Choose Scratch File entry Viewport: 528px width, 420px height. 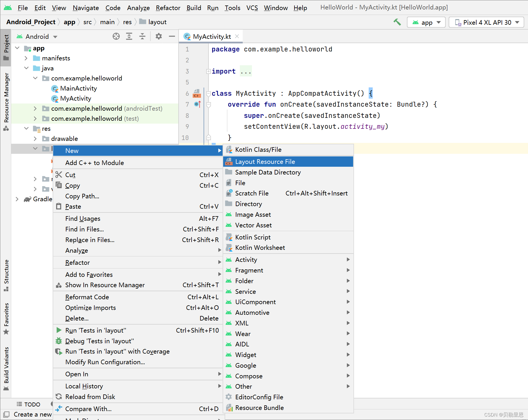[x=288, y=193]
